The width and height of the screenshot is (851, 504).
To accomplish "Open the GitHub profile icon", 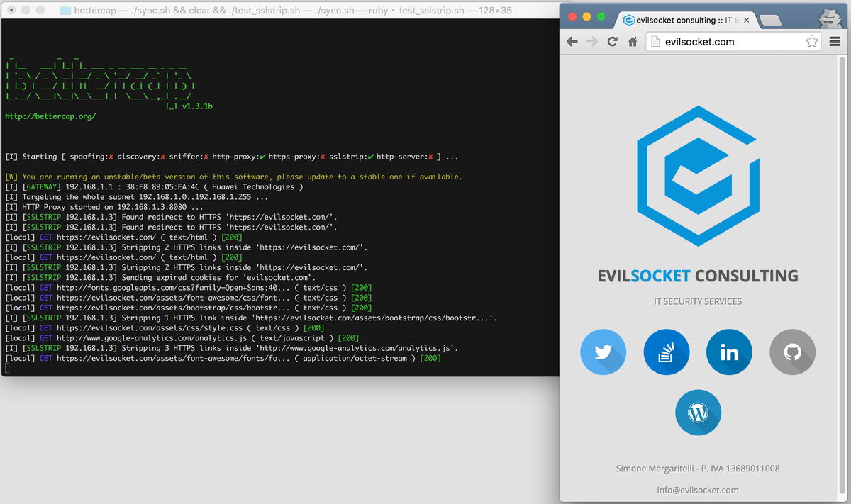I will point(793,352).
